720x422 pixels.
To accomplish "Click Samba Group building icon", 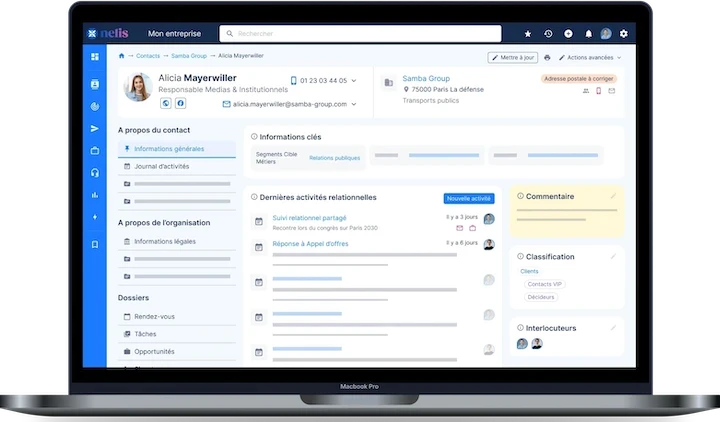I will [x=388, y=83].
